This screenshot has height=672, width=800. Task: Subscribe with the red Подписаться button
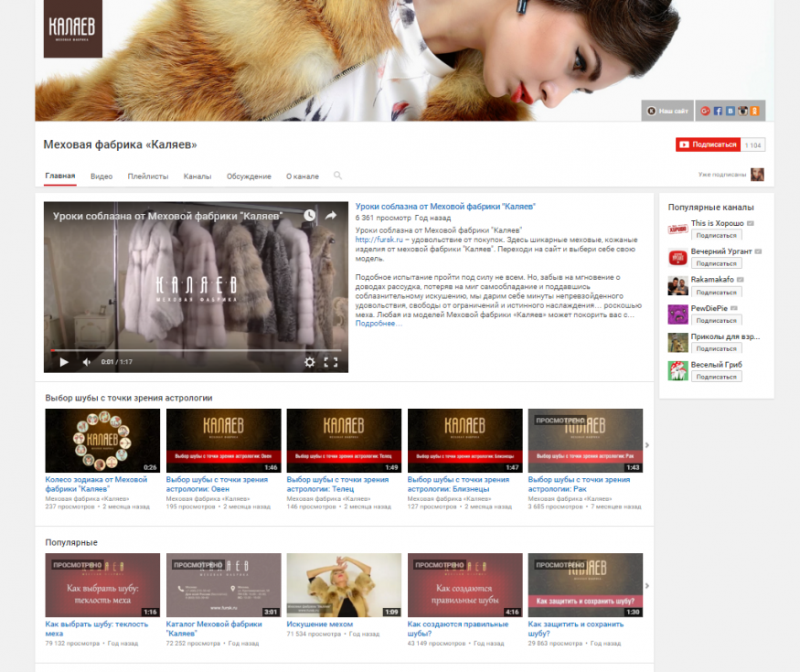[x=709, y=144]
